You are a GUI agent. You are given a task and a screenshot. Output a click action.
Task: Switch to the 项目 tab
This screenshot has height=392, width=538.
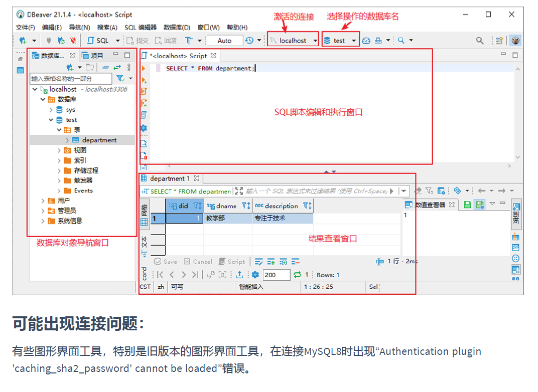(93, 56)
